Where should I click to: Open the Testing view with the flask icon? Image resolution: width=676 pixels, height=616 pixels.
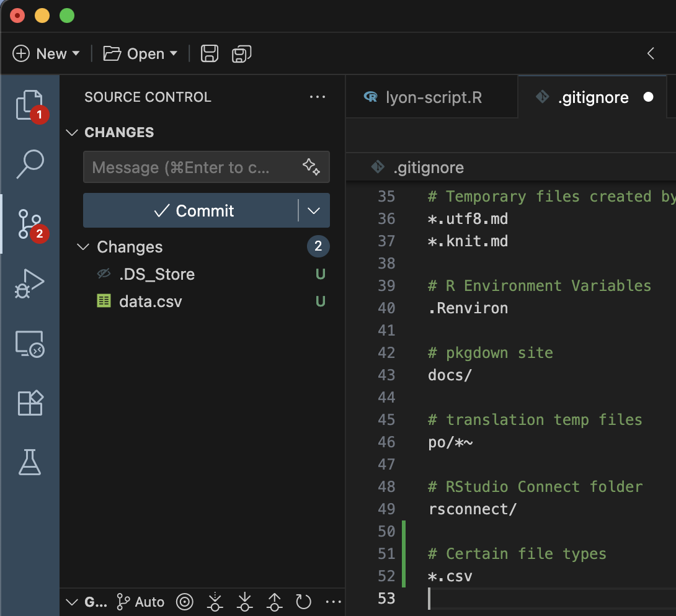coord(29,462)
